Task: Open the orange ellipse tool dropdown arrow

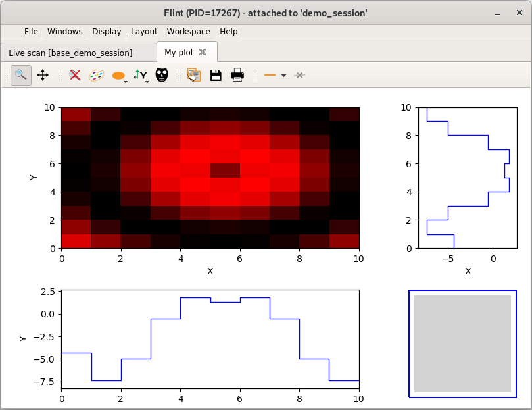Action: pyautogui.click(x=126, y=82)
